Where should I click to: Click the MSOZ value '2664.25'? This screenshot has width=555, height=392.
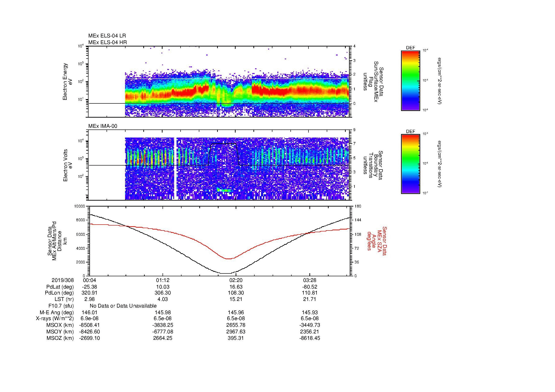pyautogui.click(x=163, y=338)
